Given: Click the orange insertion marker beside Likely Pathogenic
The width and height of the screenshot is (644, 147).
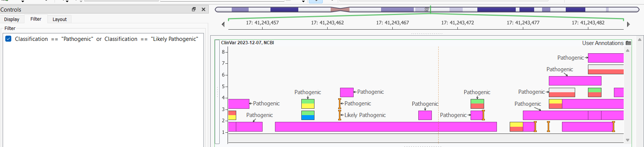Looking at the screenshot, I should click(340, 115).
